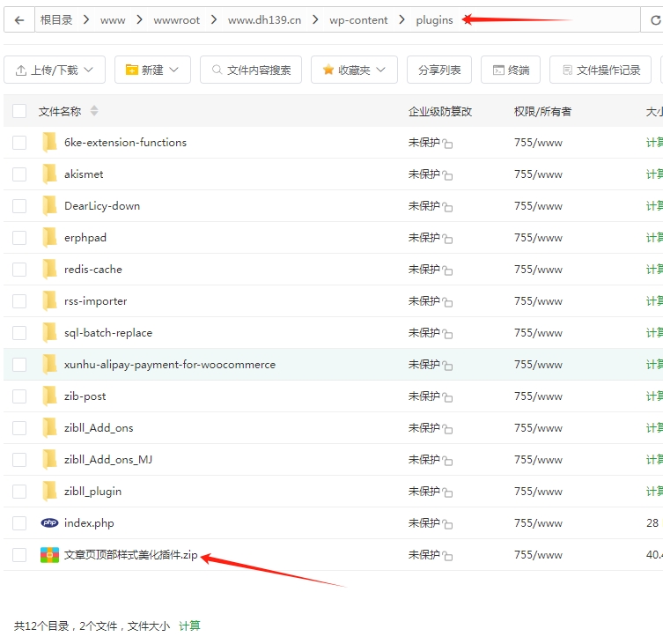Click the zib-post folder icon

(49, 396)
